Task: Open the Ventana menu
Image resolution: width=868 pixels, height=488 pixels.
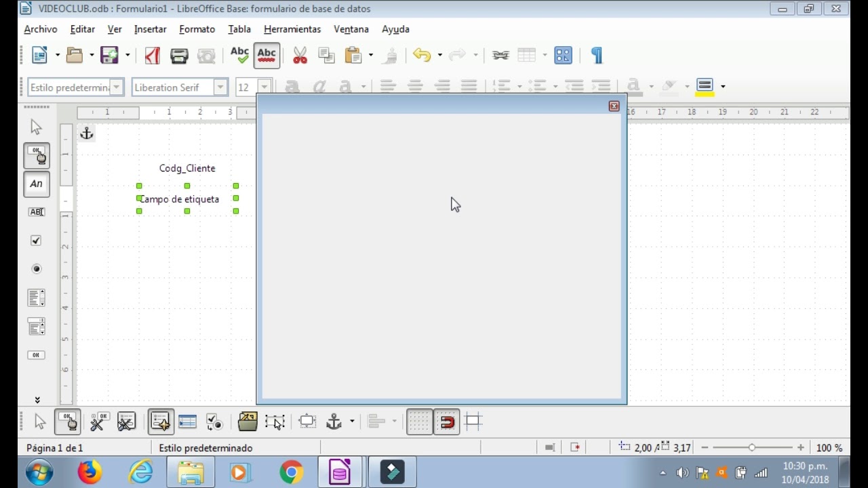Action: click(x=351, y=29)
